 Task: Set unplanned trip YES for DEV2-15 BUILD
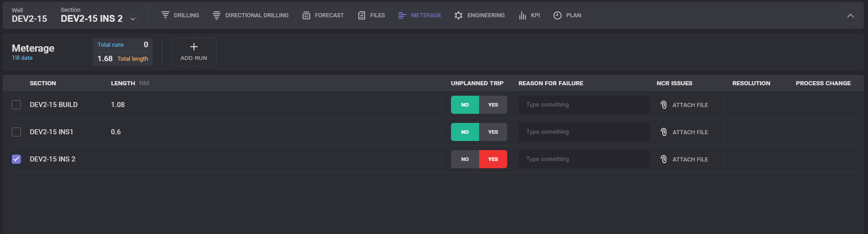493,105
